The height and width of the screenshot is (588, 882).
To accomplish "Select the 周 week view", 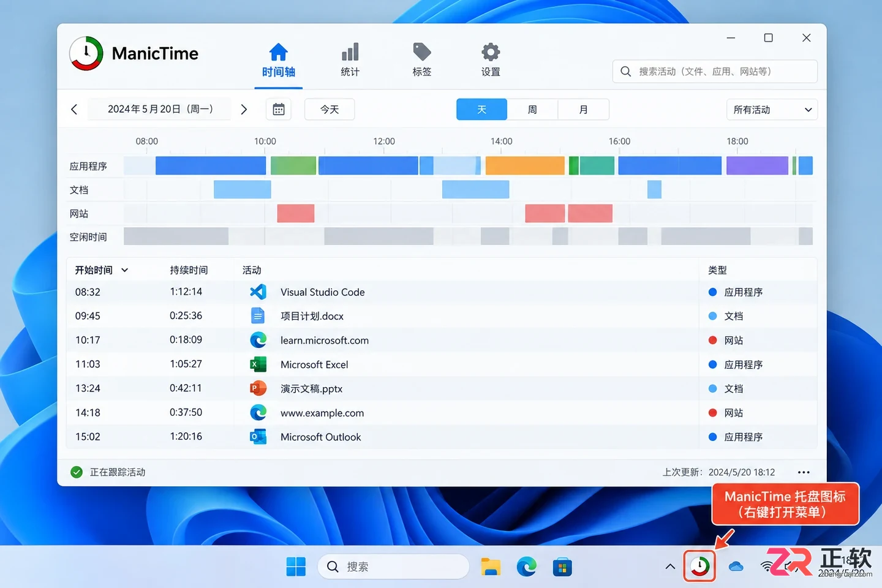I will pyautogui.click(x=532, y=110).
